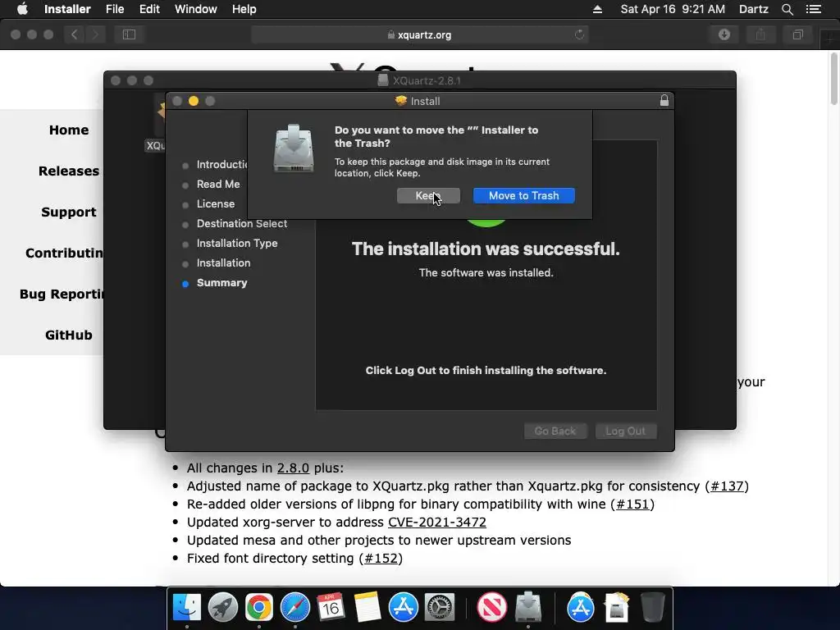The image size is (840, 630).
Task: Click the GitHub sidebar link
Action: pos(69,335)
